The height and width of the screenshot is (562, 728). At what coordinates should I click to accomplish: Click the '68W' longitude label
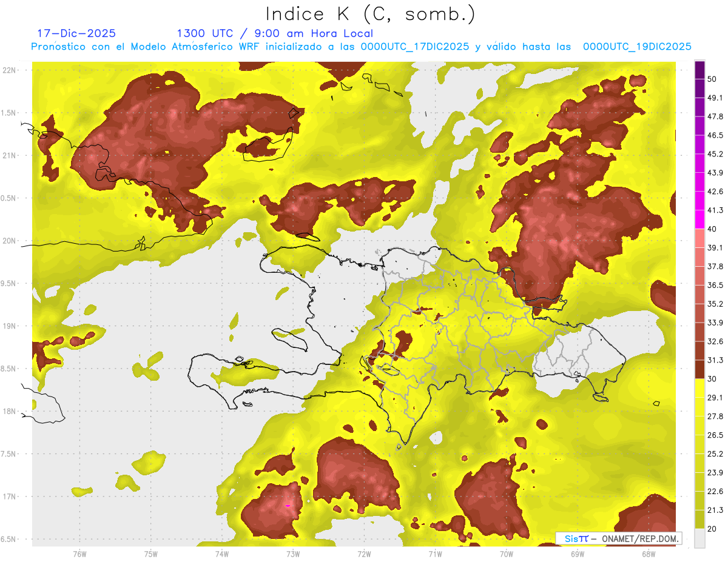649,554
